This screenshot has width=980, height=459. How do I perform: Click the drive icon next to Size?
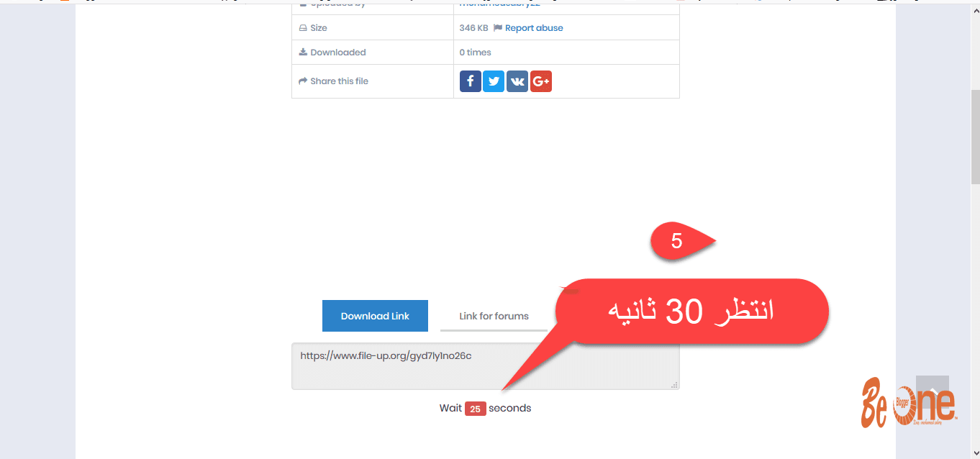coord(303,28)
